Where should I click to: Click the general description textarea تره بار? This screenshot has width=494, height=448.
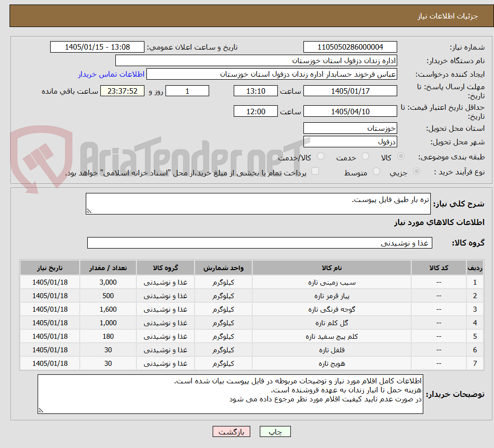point(258,203)
